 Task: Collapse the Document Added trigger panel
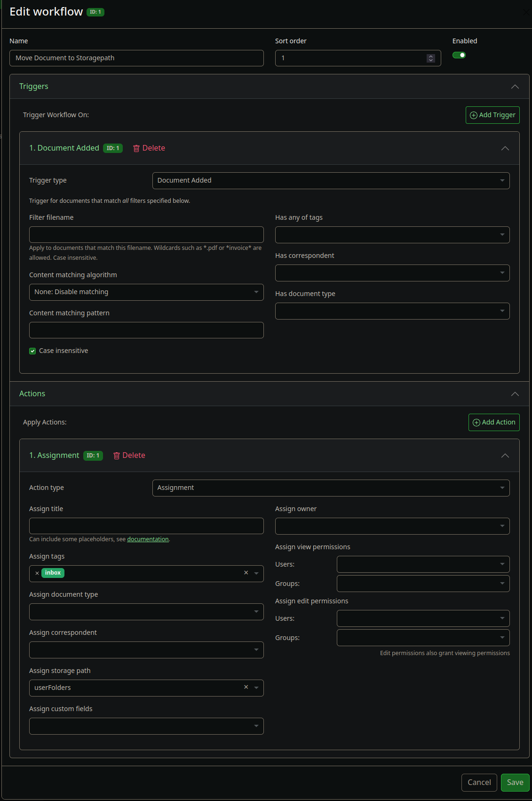click(505, 148)
